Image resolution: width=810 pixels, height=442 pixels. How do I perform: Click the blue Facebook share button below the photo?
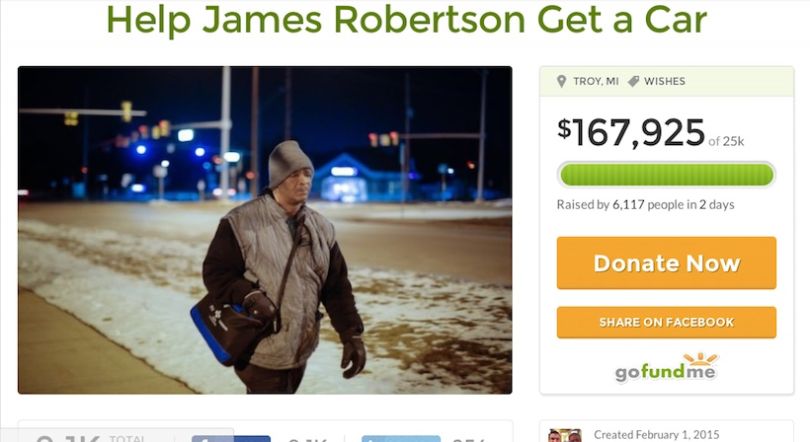pos(231,439)
